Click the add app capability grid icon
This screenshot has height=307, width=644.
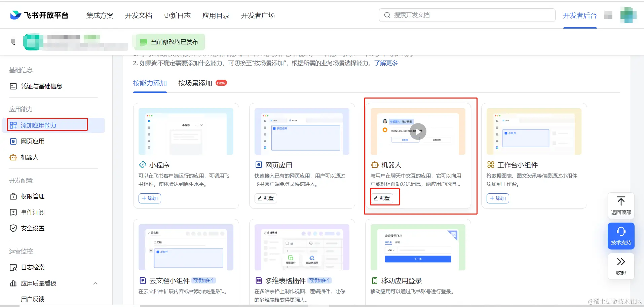click(x=13, y=125)
